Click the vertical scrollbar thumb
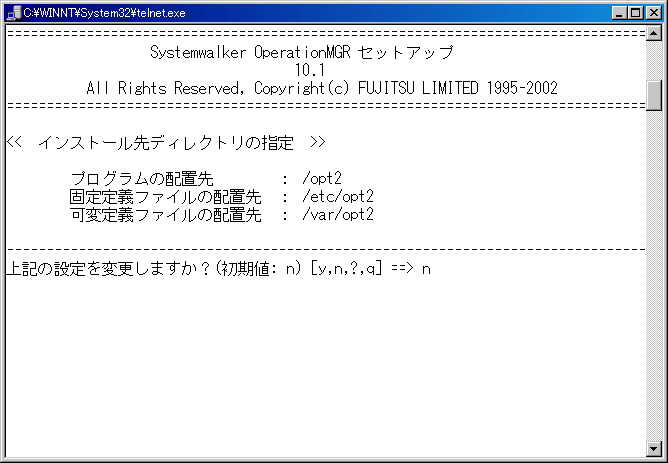Image resolution: width=668 pixels, height=463 pixels. (x=653, y=95)
